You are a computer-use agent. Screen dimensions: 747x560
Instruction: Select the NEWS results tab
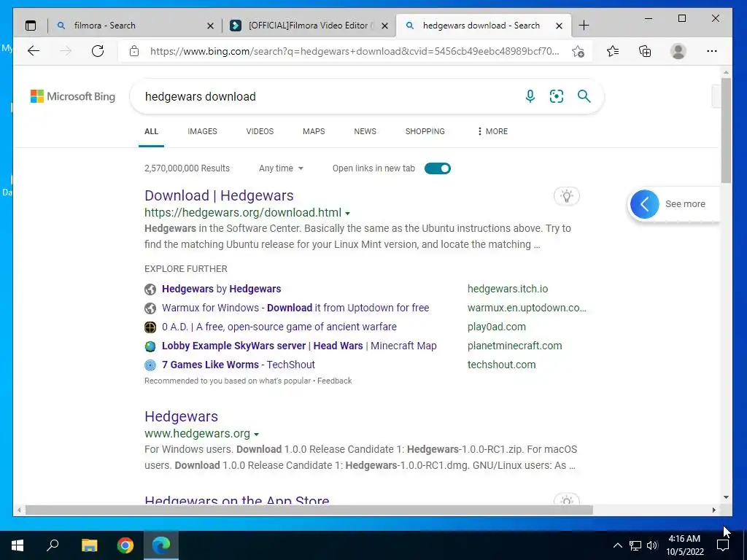click(x=365, y=131)
